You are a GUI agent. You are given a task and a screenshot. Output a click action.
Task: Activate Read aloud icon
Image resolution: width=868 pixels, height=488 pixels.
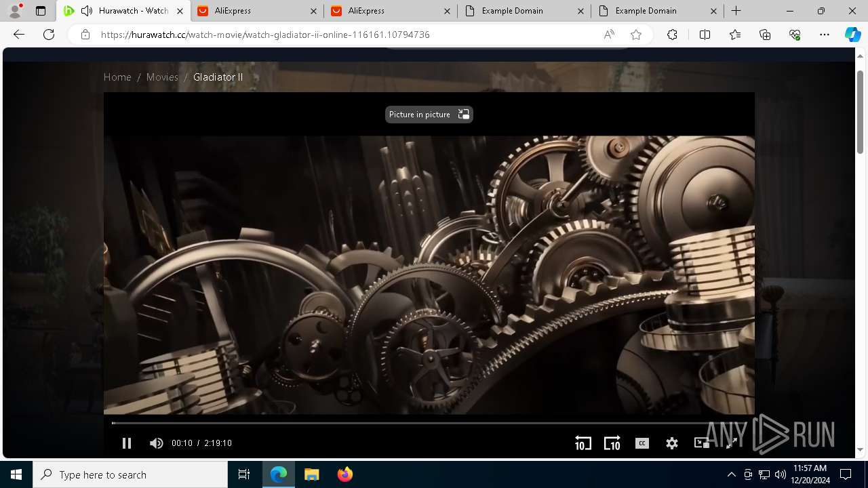click(x=609, y=35)
